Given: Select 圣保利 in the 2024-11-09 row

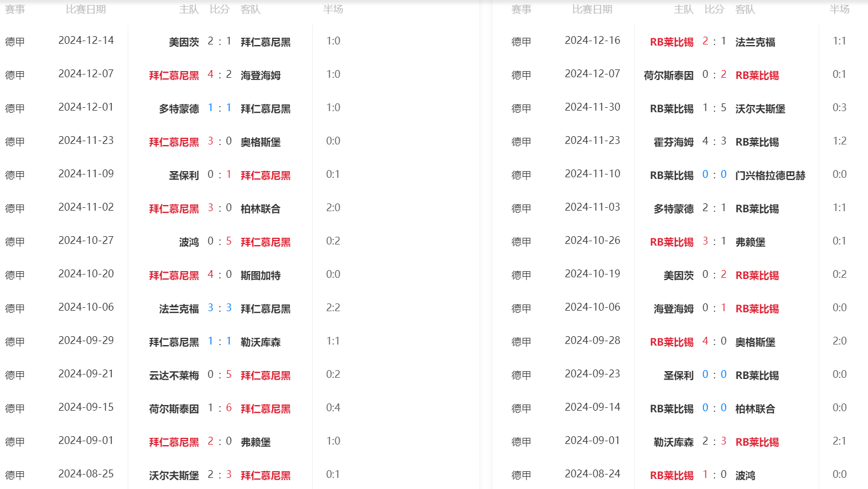Looking at the screenshot, I should coord(184,176).
